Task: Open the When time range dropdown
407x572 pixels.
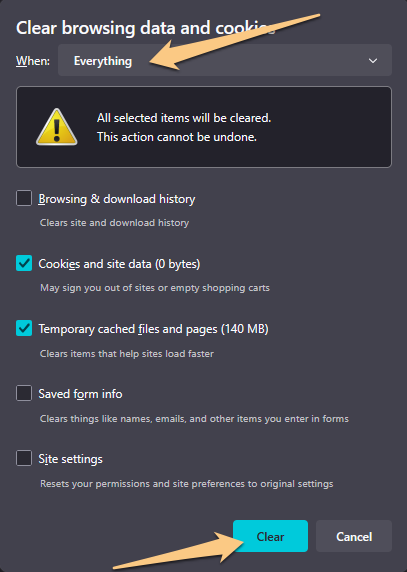Action: 225,60
